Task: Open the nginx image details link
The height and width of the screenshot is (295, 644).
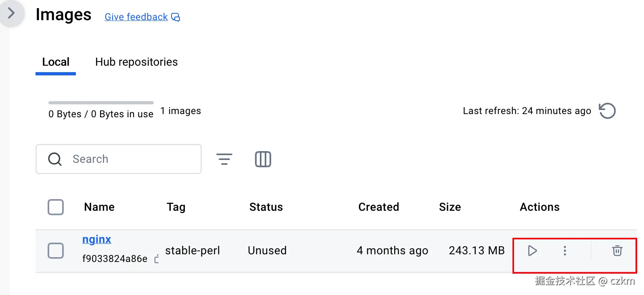Action: pyautogui.click(x=96, y=239)
